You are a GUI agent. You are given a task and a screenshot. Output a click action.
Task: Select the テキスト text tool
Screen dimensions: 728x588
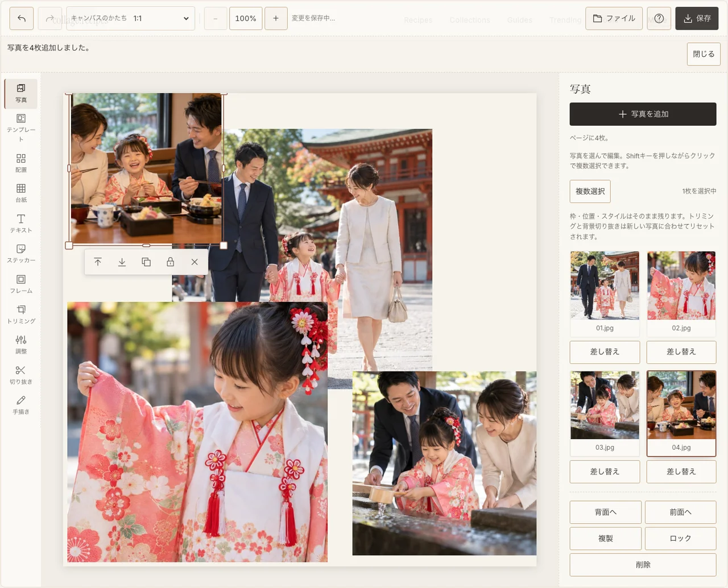tap(21, 223)
